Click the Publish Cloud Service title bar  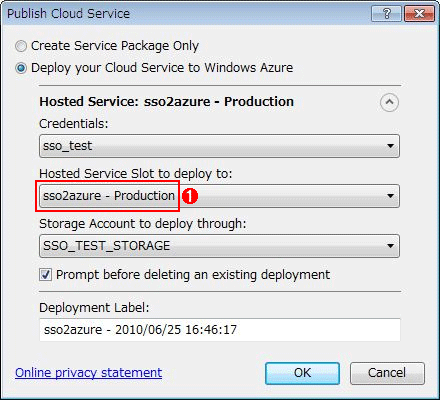187,14
